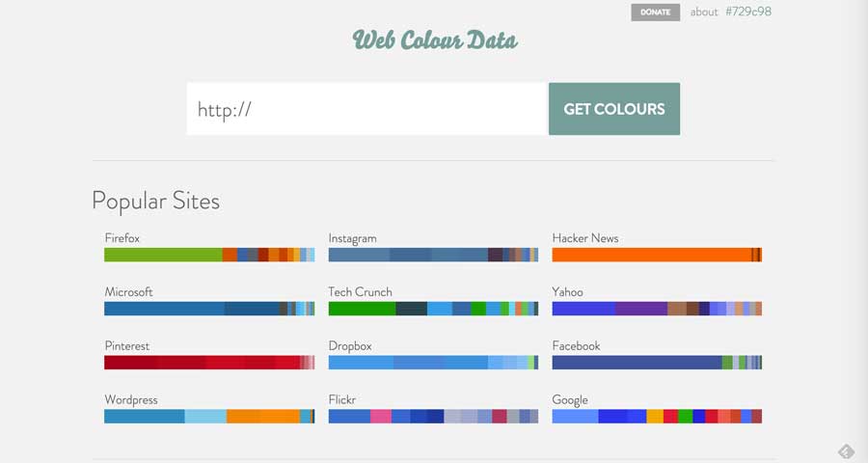Open the Hacker News site link
The image size is (868, 463).
tap(585, 238)
